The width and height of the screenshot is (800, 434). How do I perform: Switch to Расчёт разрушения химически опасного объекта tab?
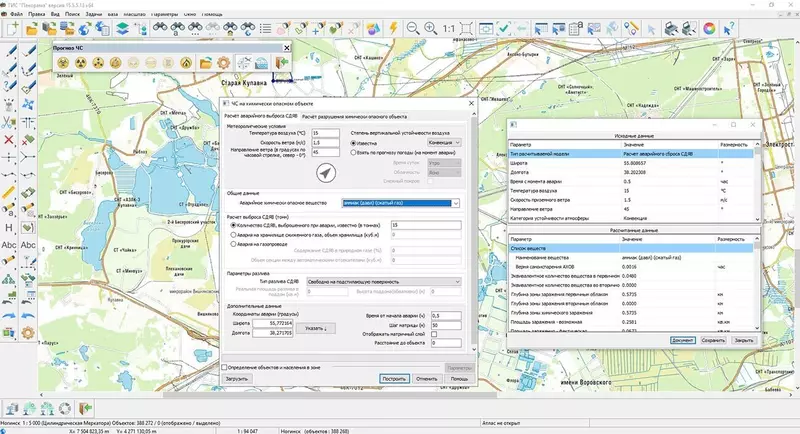pyautogui.click(x=354, y=116)
